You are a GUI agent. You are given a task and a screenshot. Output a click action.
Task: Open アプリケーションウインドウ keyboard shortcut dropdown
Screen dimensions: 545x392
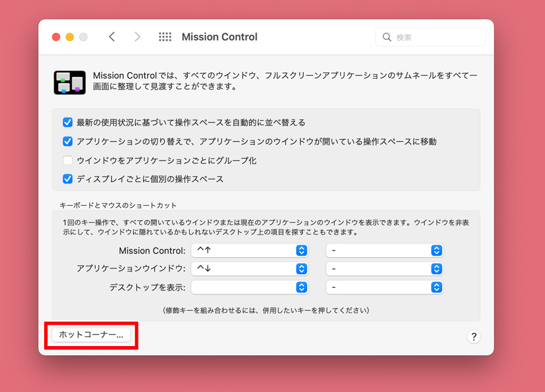[x=249, y=269]
